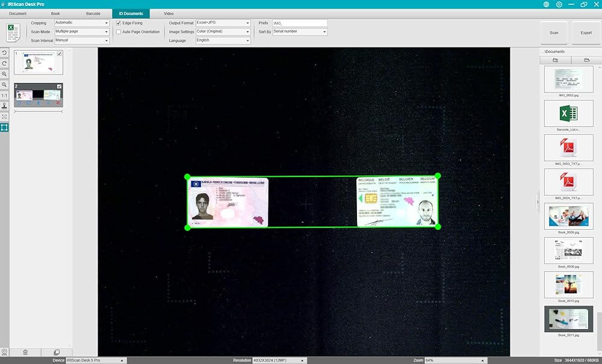Image resolution: width=602 pixels, height=364 pixels.
Task: Expand the Scan Mode dropdown
Action: pyautogui.click(x=82, y=31)
